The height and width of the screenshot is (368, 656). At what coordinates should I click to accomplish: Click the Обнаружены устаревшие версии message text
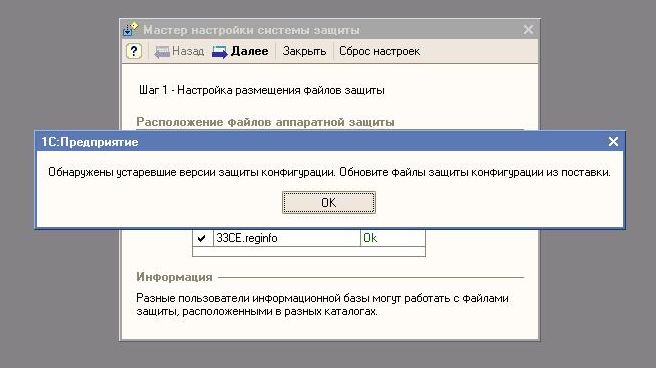[x=329, y=172]
